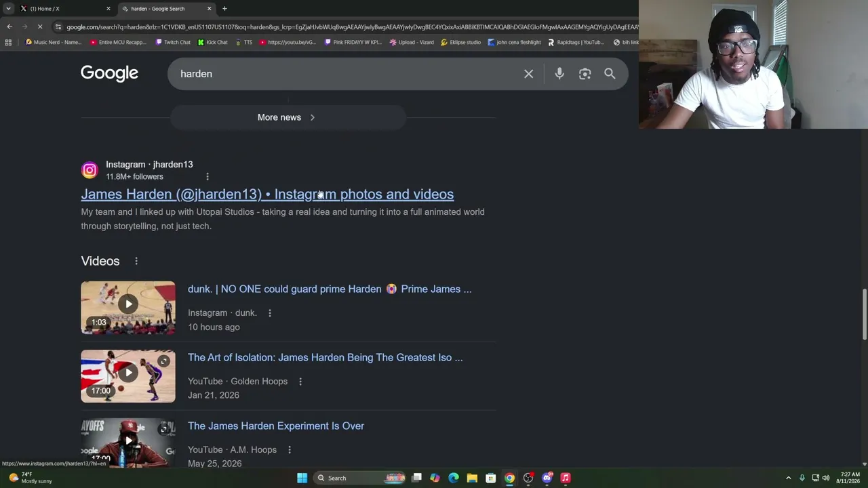868x488 pixels.
Task: Play the 1:03 dunk. video thumbnail
Action: coord(128,308)
